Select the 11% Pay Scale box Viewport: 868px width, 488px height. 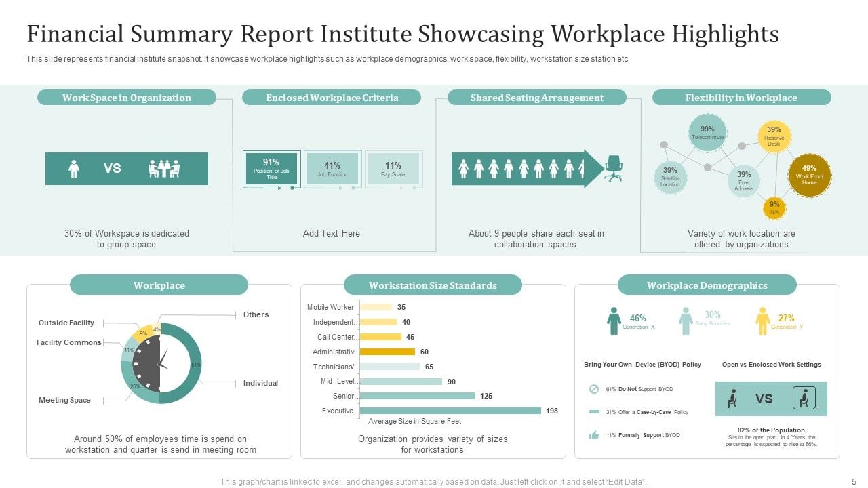pyautogui.click(x=393, y=169)
